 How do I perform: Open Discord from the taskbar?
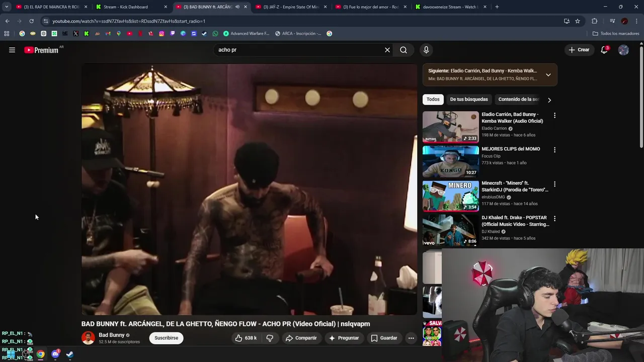click(x=55, y=354)
